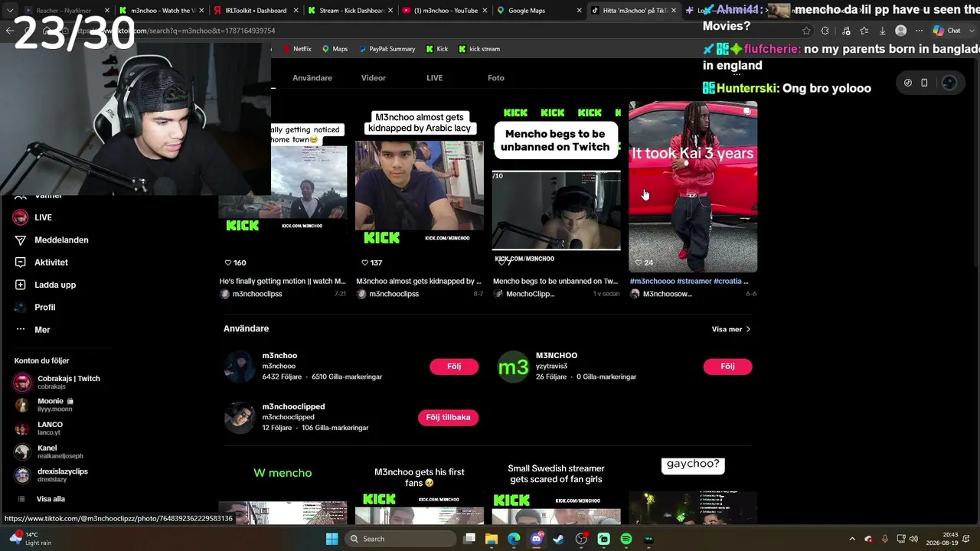Viewport: 980px width, 551px height.
Task: Click the LANCO followed-account avatar
Action: (x=23, y=429)
